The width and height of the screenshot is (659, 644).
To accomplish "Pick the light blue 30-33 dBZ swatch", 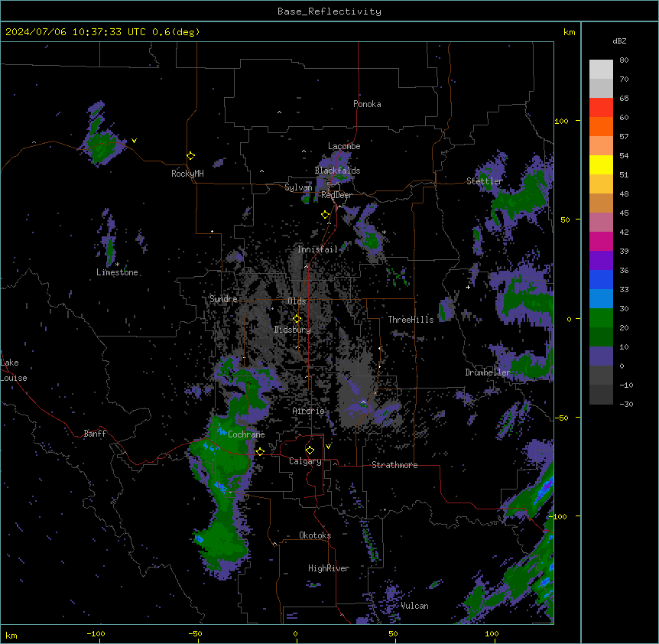I will [601, 299].
